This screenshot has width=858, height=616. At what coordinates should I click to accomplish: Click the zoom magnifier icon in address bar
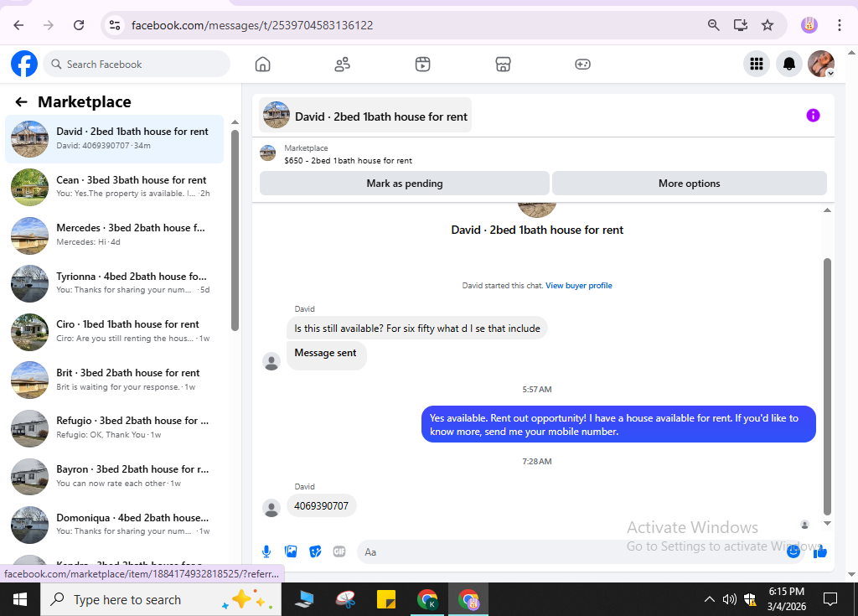coord(713,25)
